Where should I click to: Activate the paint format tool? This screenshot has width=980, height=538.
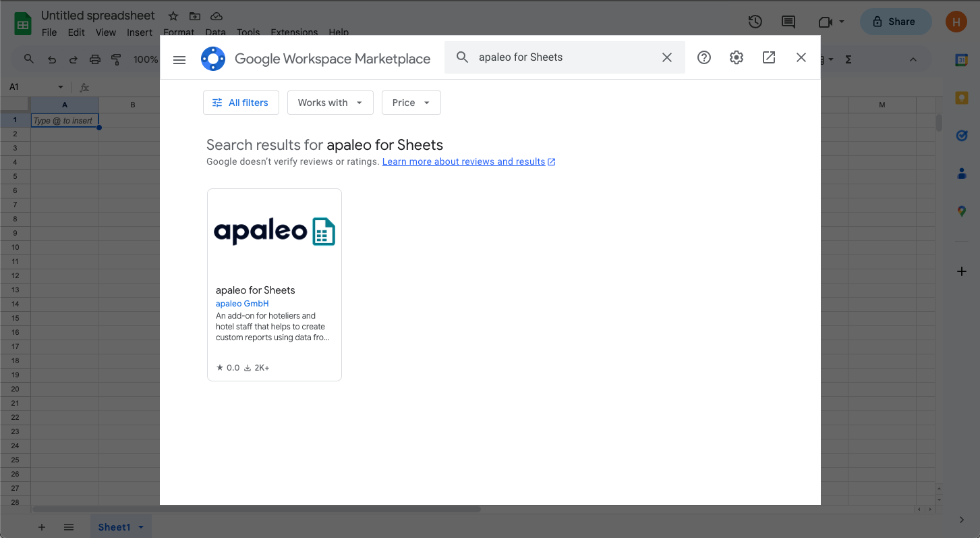116,59
